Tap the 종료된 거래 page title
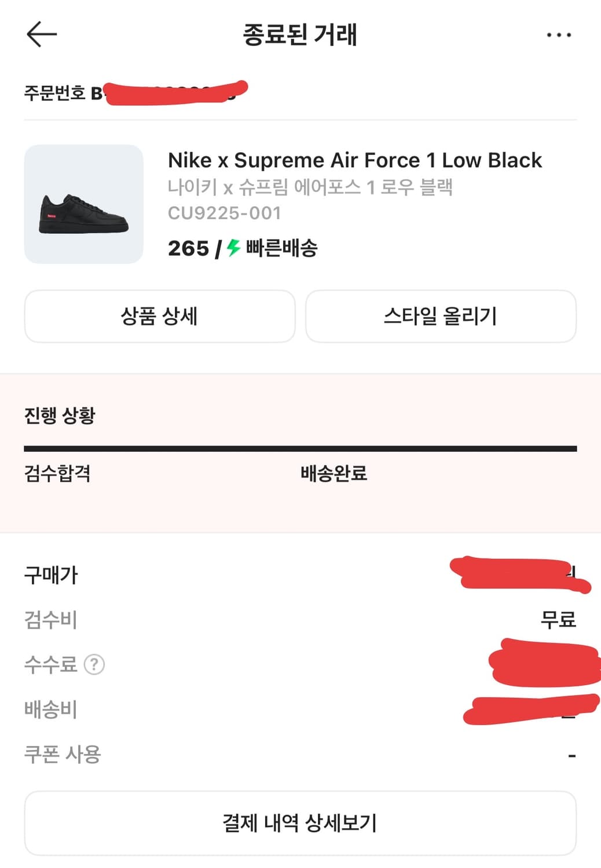This screenshot has width=601, height=868. pyautogui.click(x=299, y=35)
